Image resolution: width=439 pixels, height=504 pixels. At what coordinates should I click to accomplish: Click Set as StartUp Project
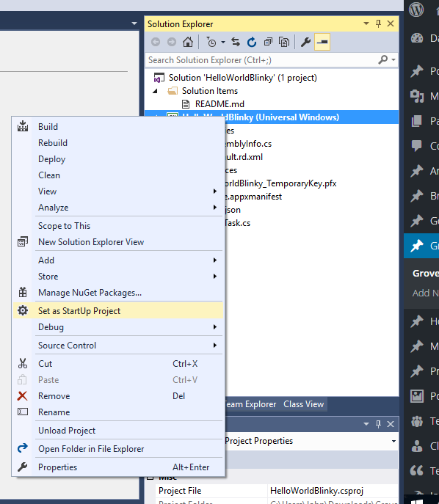pyautogui.click(x=117, y=311)
